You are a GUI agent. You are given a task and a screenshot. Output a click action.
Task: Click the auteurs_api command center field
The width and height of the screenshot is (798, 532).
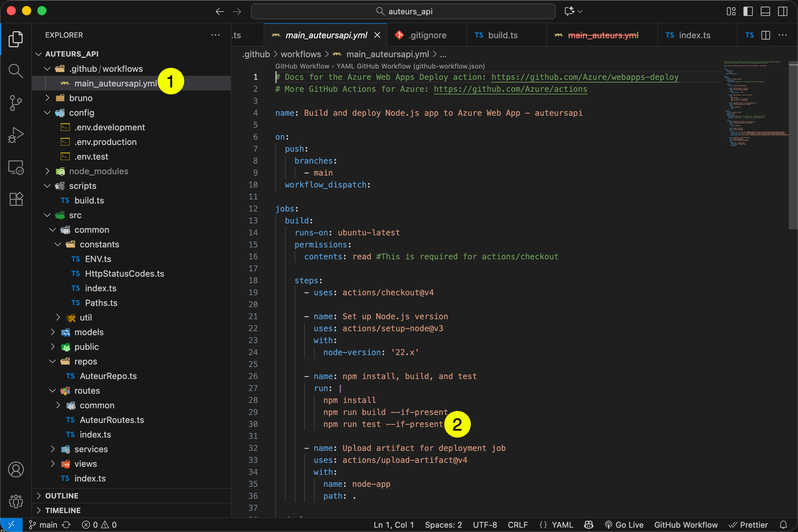403,11
